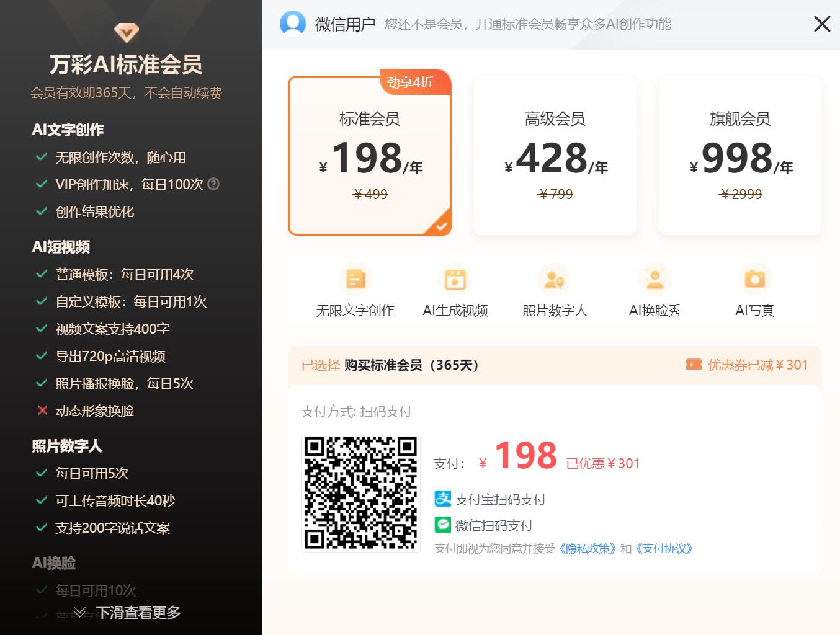Select the 标准会员 198/年 plan card

(370, 155)
